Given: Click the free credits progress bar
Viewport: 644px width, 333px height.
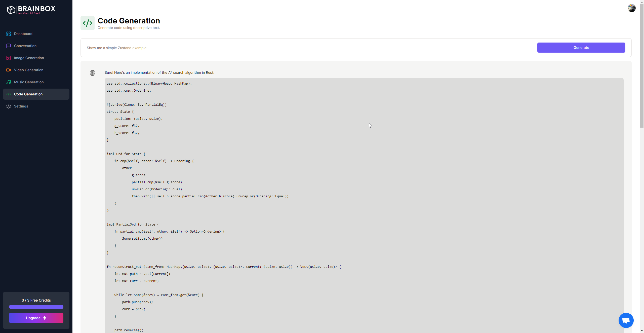Looking at the screenshot, I should pos(36,307).
